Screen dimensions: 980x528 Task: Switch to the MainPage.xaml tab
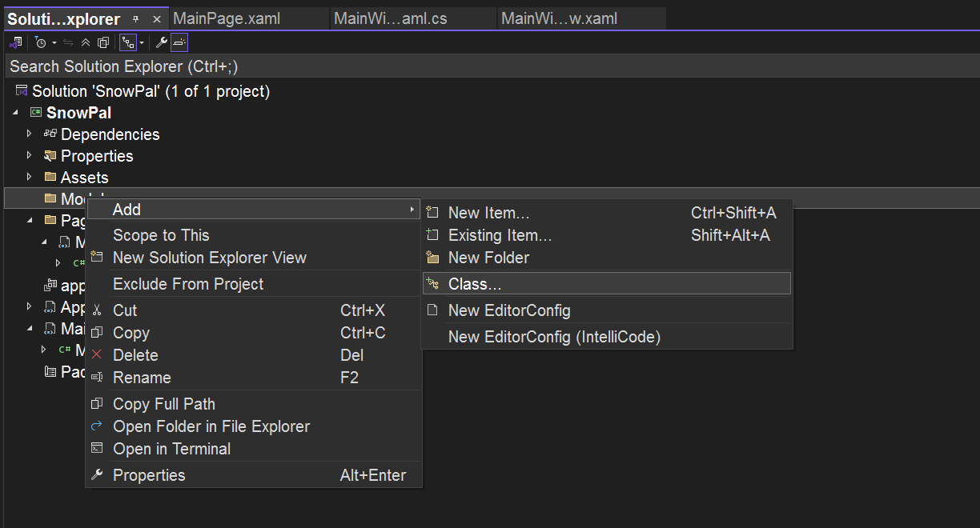point(248,18)
